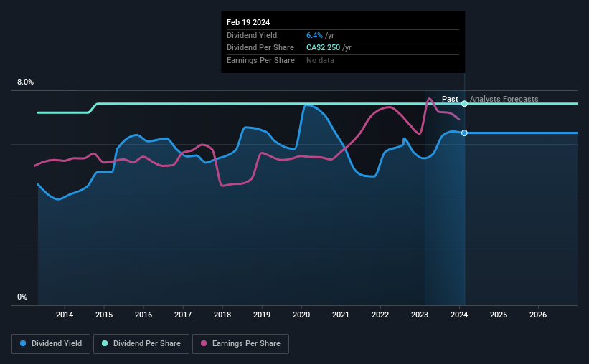
Task: Click the Analysts Forecasts label
Action: point(504,99)
